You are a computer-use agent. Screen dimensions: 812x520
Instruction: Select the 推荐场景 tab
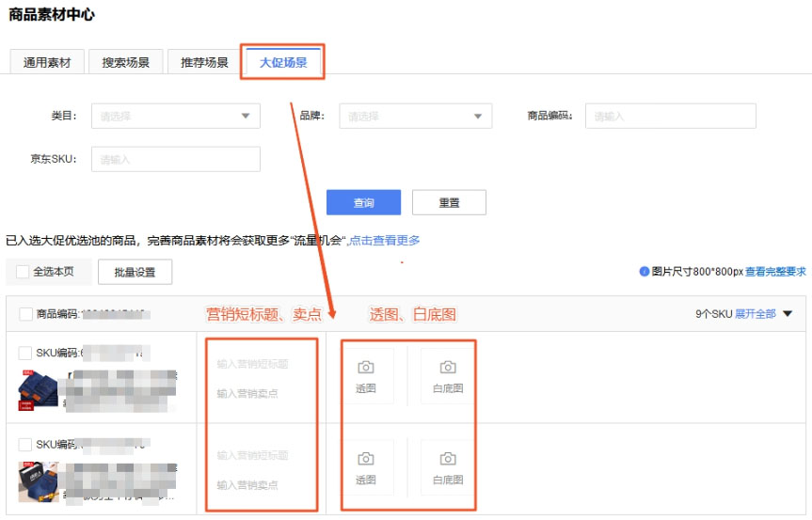pos(204,62)
